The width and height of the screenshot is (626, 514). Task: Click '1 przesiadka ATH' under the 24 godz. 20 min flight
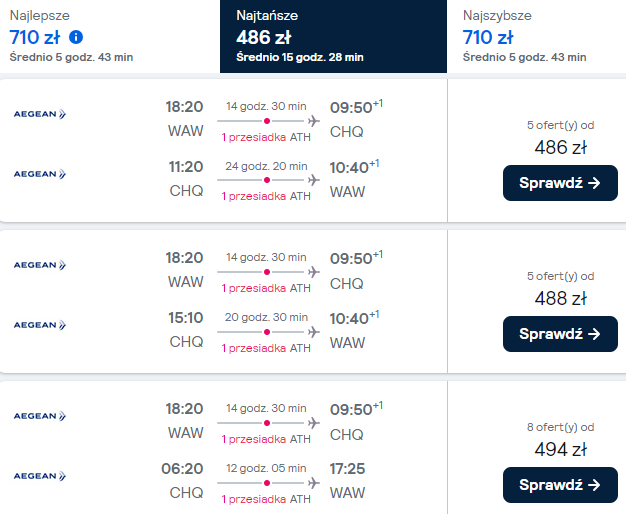pyautogui.click(x=266, y=196)
